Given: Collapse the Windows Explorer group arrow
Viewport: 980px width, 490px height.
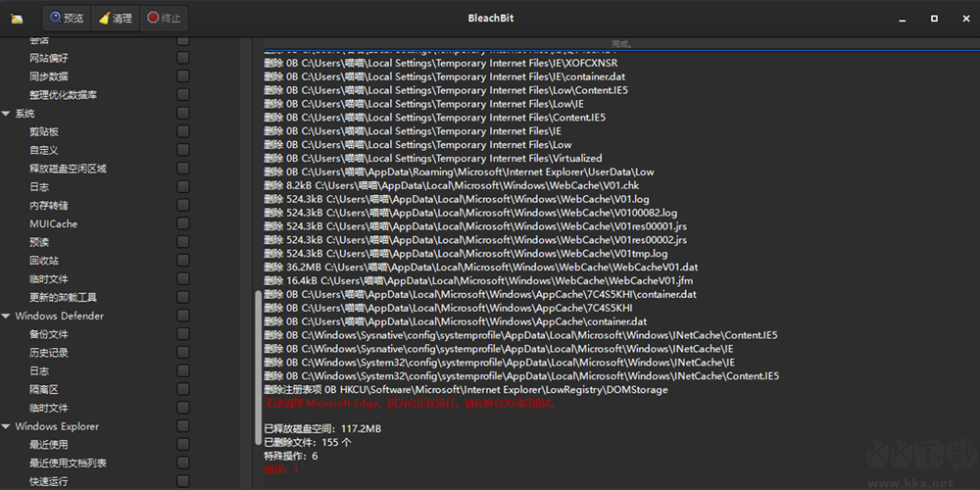Looking at the screenshot, I should 6,427.
